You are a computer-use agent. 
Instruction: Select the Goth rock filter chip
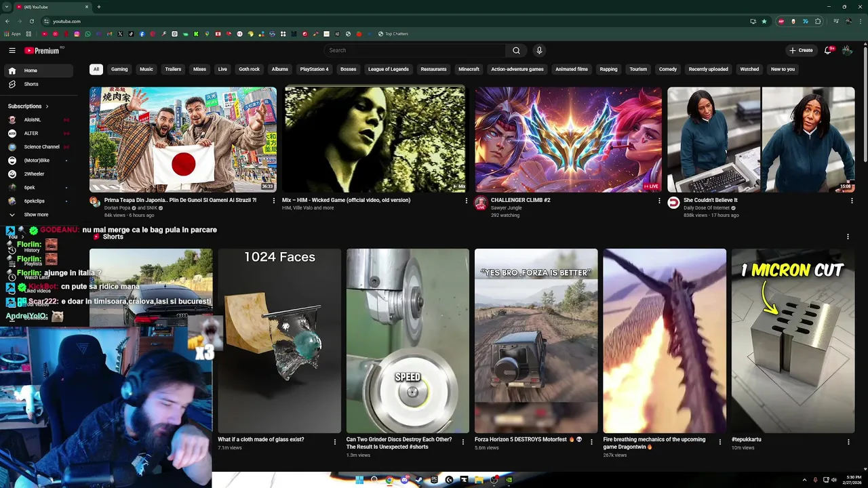[249, 69]
